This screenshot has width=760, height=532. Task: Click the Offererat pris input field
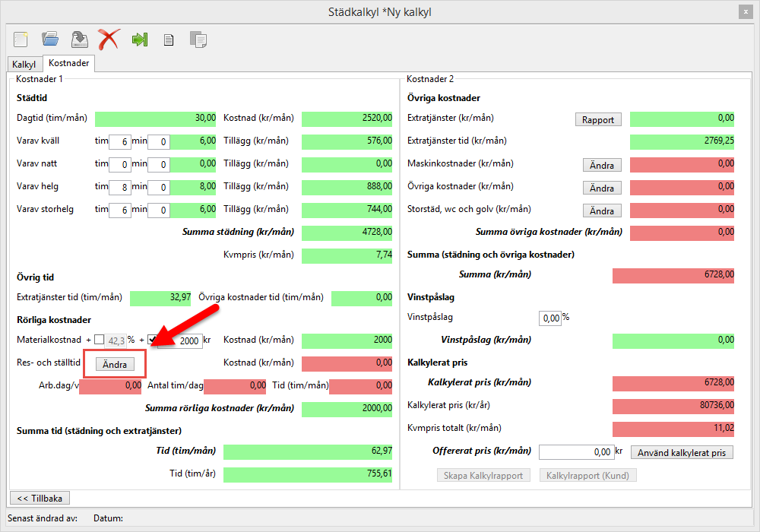[x=576, y=452]
